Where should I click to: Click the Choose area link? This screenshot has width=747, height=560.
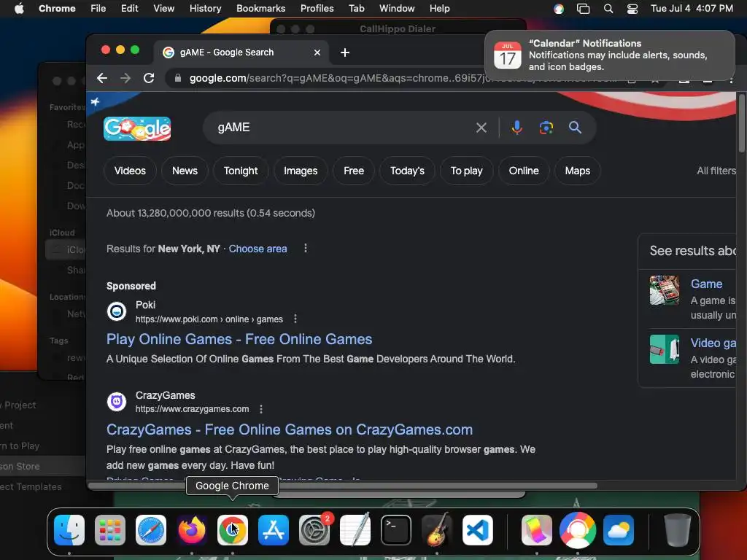258,249
